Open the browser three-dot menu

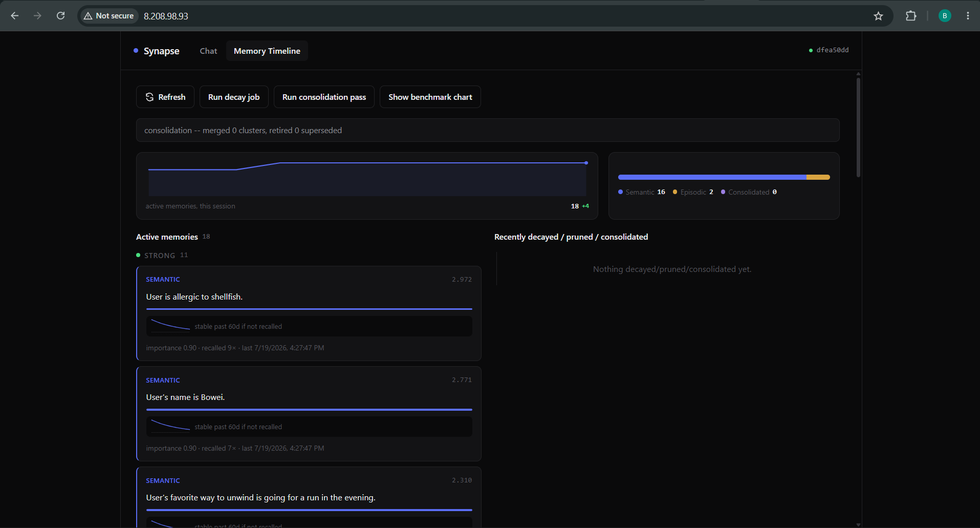click(968, 16)
